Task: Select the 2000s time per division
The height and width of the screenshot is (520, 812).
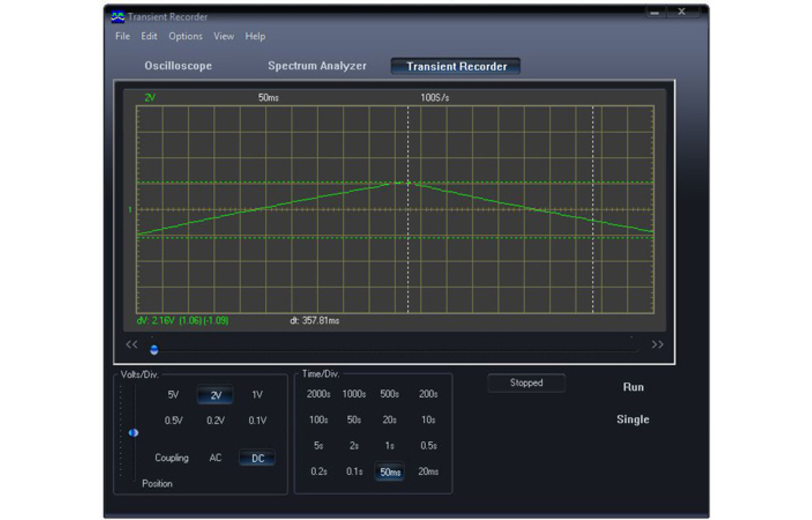Action: (319, 394)
